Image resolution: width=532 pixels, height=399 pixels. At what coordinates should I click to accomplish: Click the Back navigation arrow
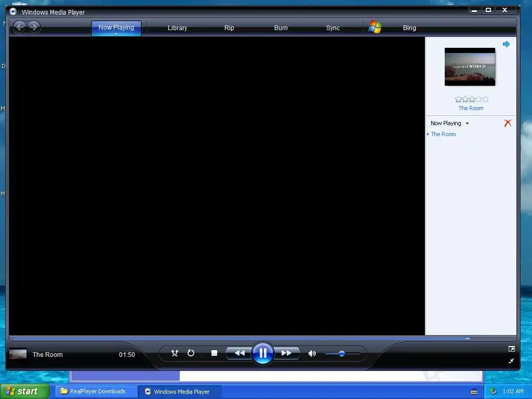coord(20,27)
